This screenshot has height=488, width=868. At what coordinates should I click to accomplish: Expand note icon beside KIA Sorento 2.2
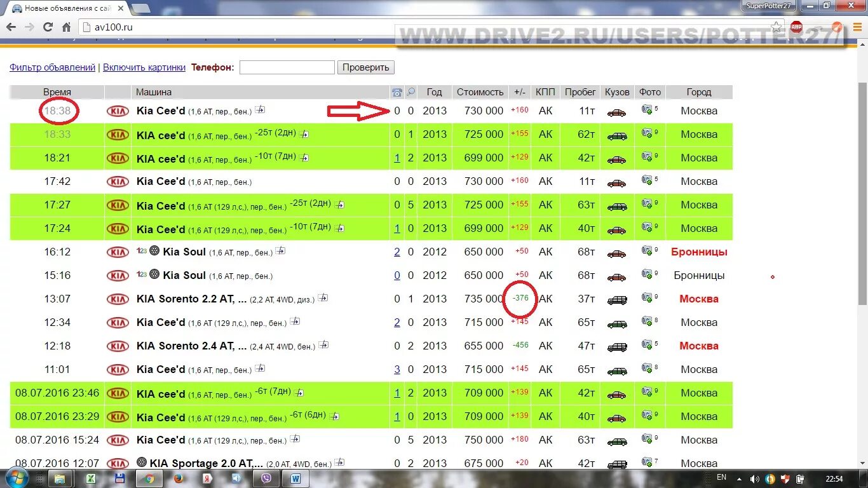pyautogui.click(x=323, y=297)
